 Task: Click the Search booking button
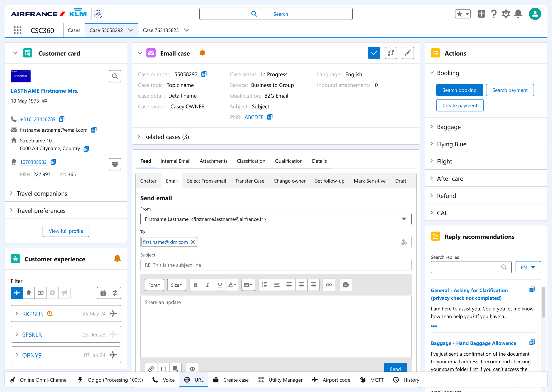coord(459,90)
